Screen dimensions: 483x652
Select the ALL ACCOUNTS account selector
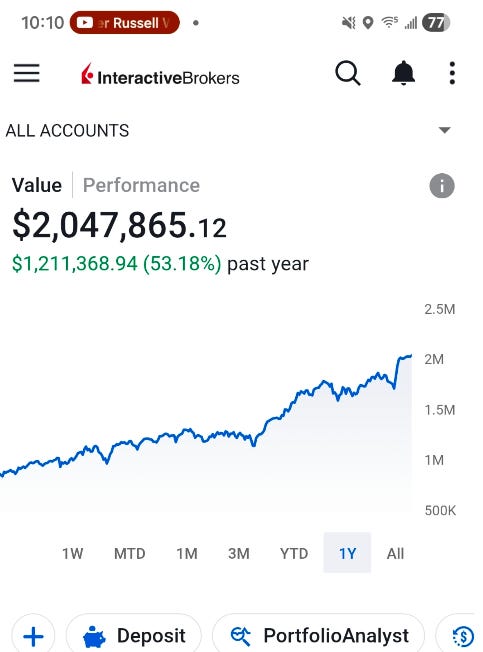click(229, 131)
